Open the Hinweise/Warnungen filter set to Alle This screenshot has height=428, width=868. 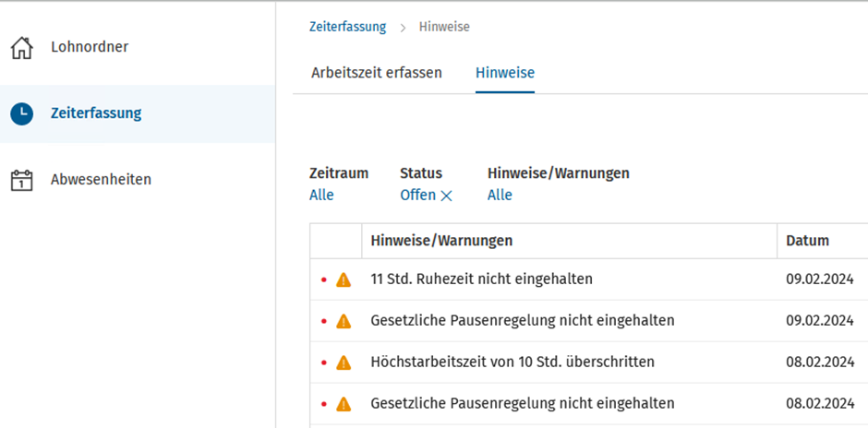[x=500, y=196]
